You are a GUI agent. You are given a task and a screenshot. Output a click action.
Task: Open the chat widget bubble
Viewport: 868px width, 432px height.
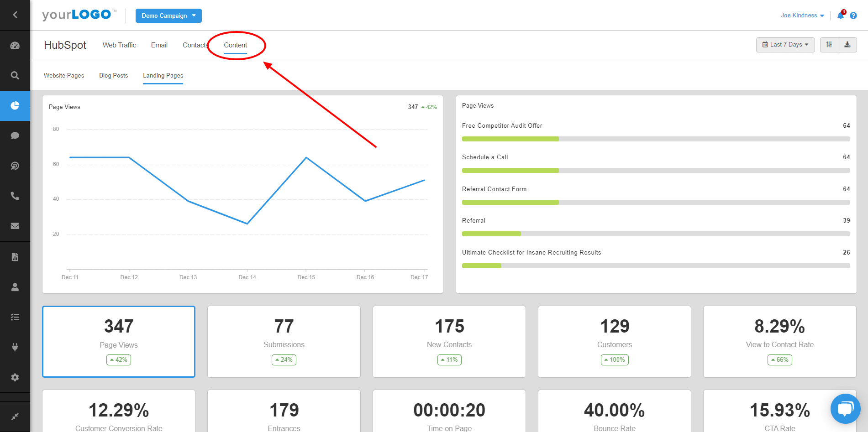click(845, 409)
